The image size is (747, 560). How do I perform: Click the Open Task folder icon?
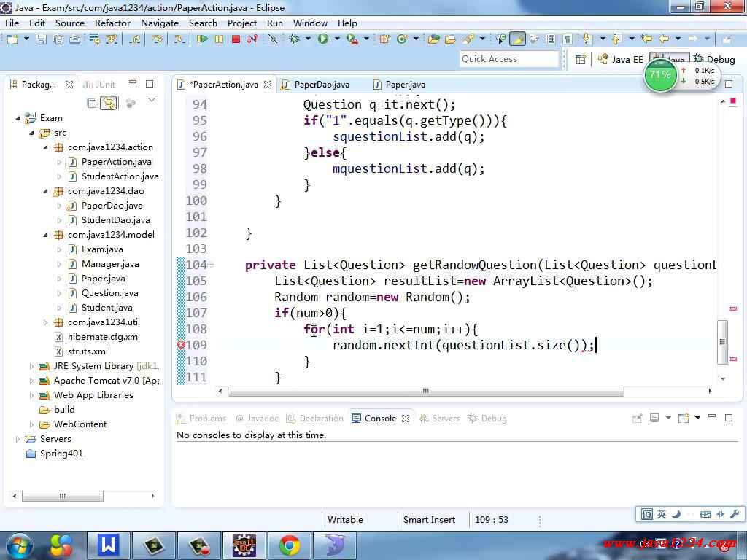pyautogui.click(x=450, y=39)
